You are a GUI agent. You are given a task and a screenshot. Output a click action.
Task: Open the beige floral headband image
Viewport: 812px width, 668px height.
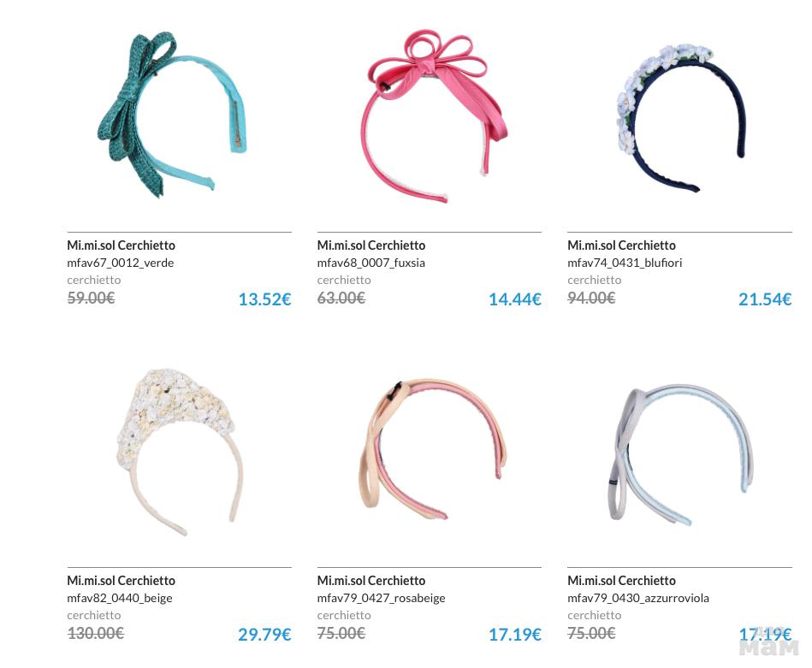pyautogui.click(x=180, y=452)
